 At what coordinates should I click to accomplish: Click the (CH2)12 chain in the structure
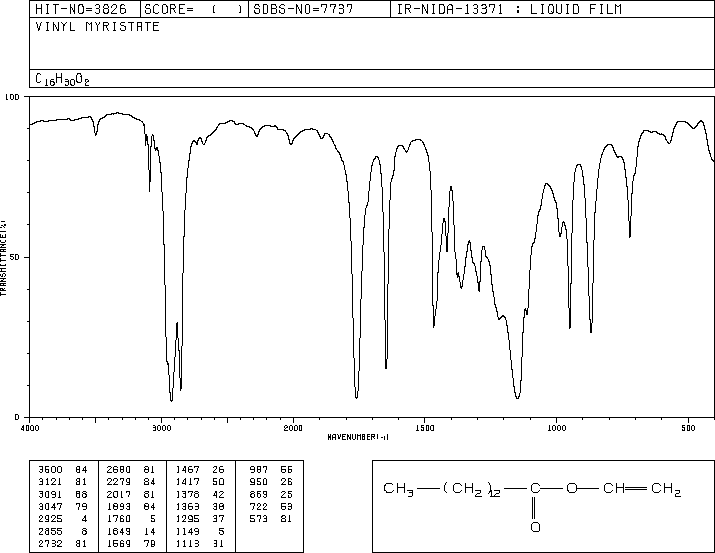[471, 490]
